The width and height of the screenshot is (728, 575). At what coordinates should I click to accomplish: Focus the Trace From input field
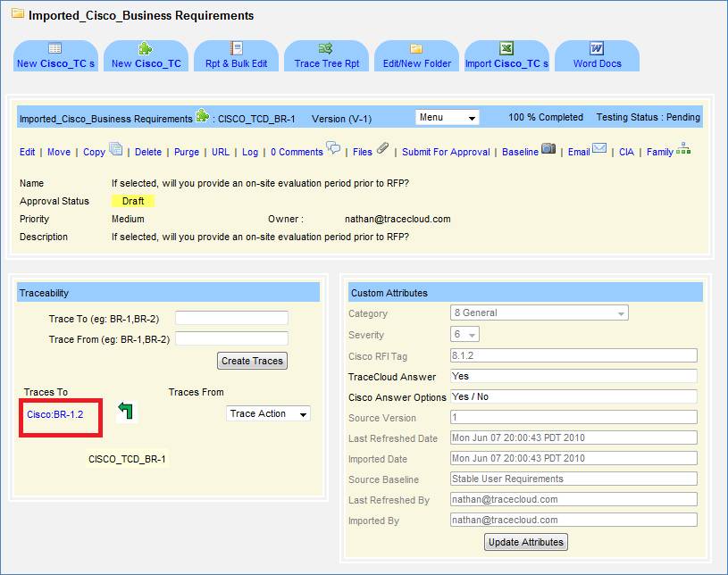coord(231,338)
